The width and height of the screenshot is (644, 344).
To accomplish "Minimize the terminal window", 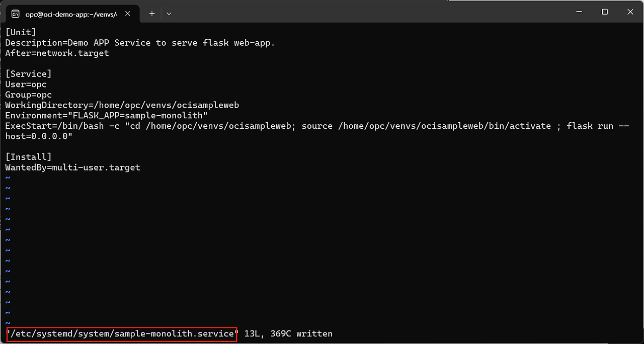I will tap(578, 12).
